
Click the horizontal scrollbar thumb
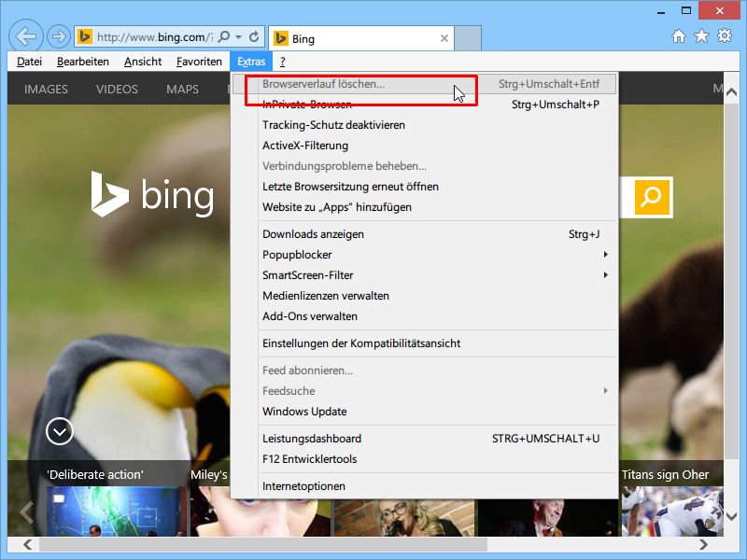pyautogui.click(x=263, y=544)
